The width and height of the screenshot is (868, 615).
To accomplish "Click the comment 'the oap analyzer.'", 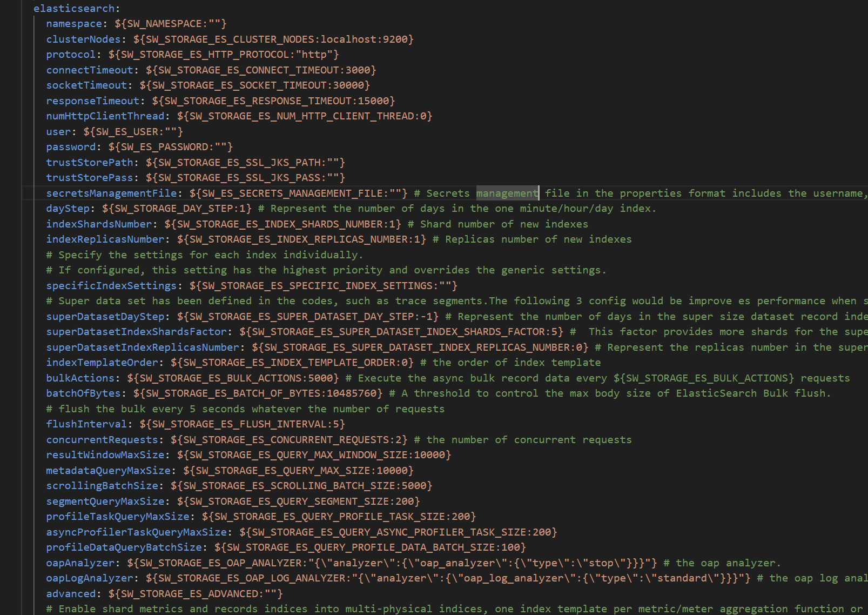I will [x=722, y=563].
